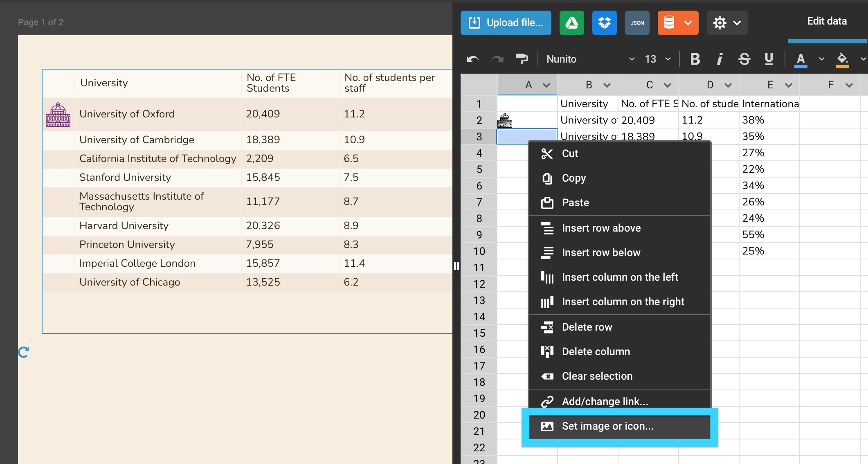Image resolution: width=868 pixels, height=464 pixels.
Task: Switch to the Edit data tab
Action: (827, 21)
